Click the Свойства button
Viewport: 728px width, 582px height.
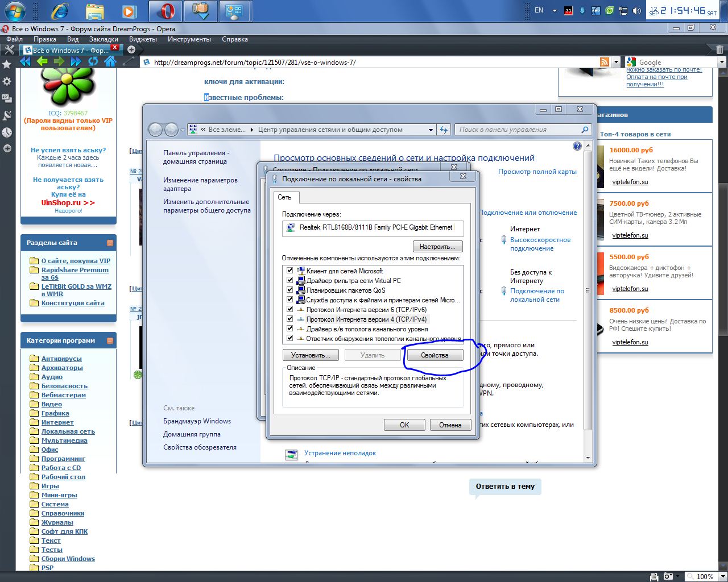(435, 355)
